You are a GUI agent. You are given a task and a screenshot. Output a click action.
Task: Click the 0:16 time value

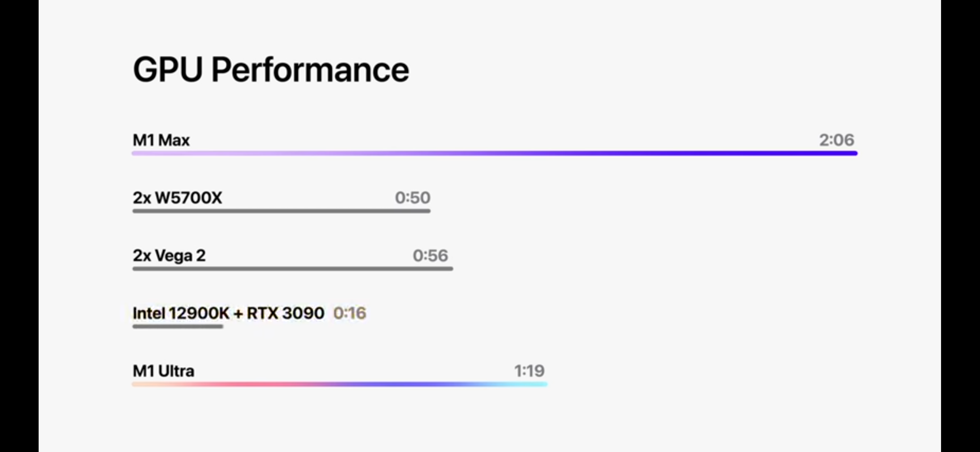[x=350, y=313]
